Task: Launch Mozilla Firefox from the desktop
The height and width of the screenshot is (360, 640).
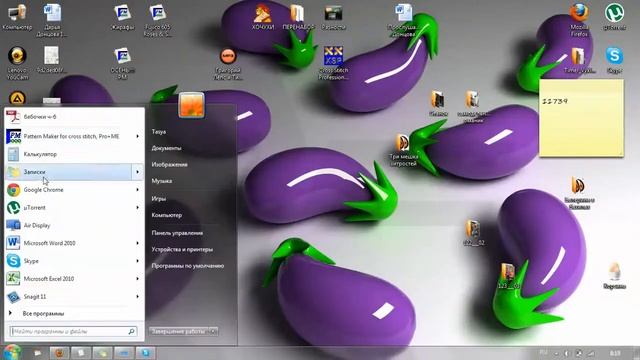Action: [579, 20]
